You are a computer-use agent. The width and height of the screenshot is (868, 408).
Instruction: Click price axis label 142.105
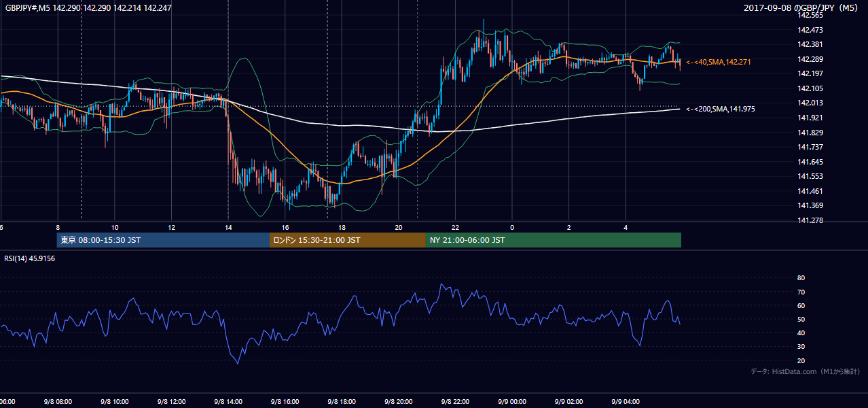coord(811,88)
